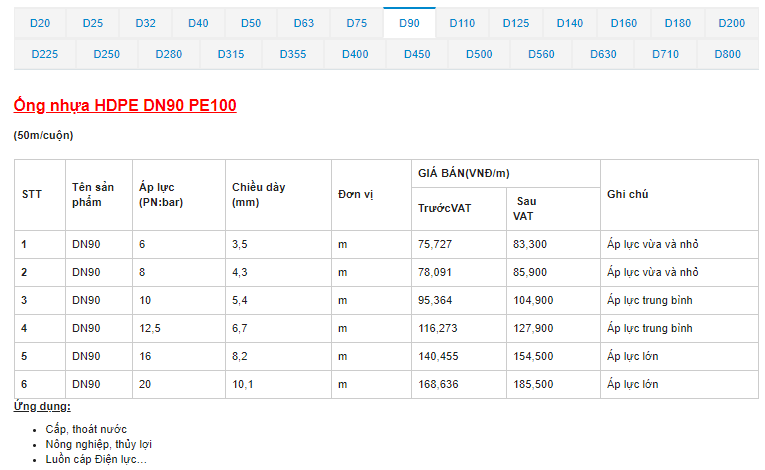Image resolution: width=765 pixels, height=470 pixels.
Task: Select the D50 tab
Action: tap(251, 23)
